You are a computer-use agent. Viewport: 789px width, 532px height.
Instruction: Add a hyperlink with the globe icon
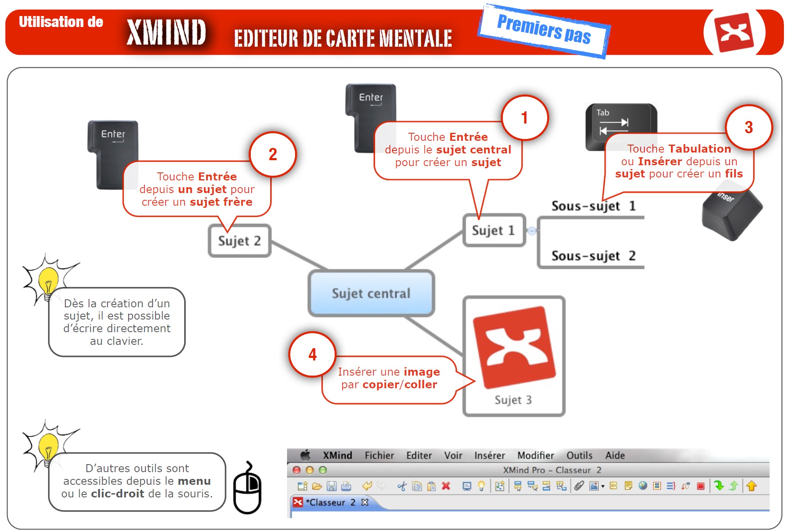tap(643, 486)
